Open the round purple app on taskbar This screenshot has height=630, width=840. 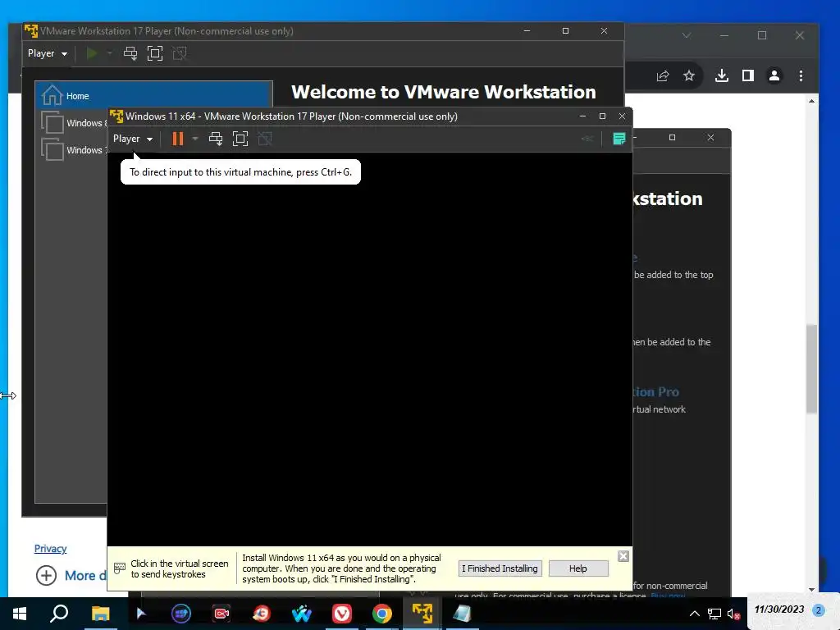pyautogui.click(x=181, y=614)
